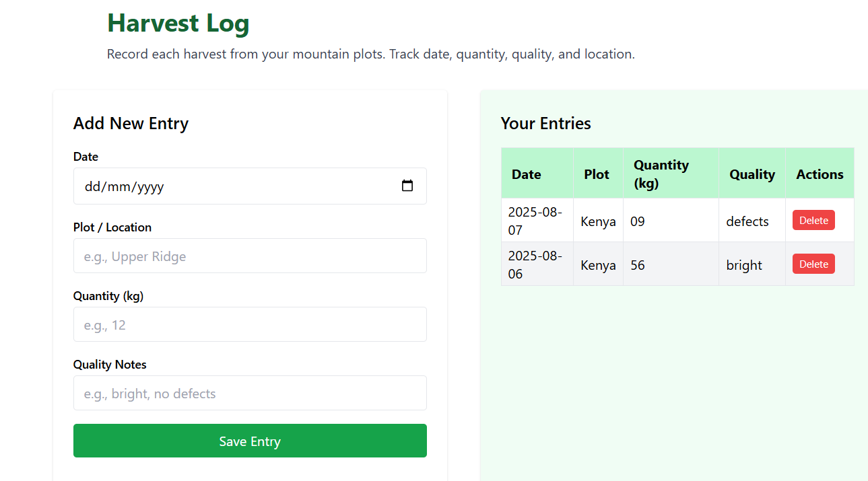
Task: Click the quantity cell showing 56
Action: 671,264
